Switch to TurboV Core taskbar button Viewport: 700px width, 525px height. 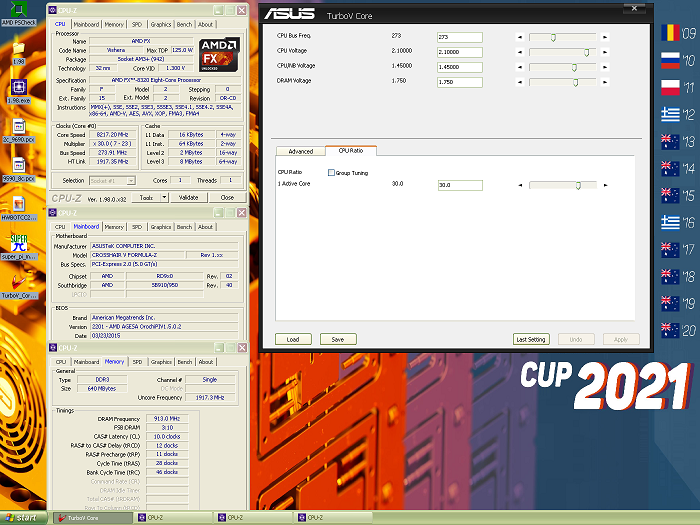93,518
